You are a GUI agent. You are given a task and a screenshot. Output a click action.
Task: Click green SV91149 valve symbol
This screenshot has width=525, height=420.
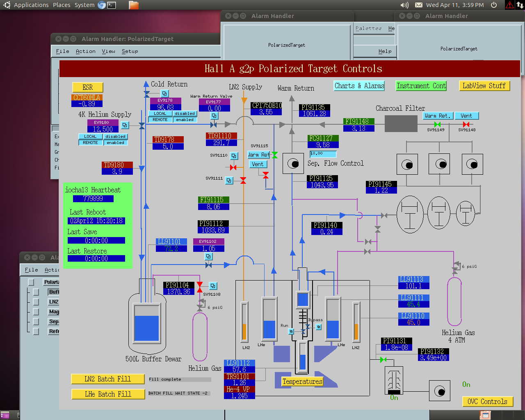[x=437, y=124]
